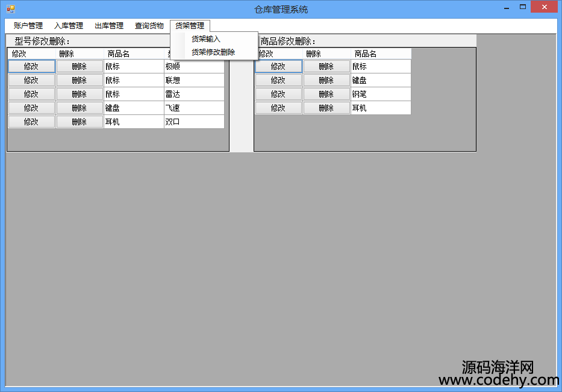
Task: Open the 账户管理 menu
Action: point(28,26)
